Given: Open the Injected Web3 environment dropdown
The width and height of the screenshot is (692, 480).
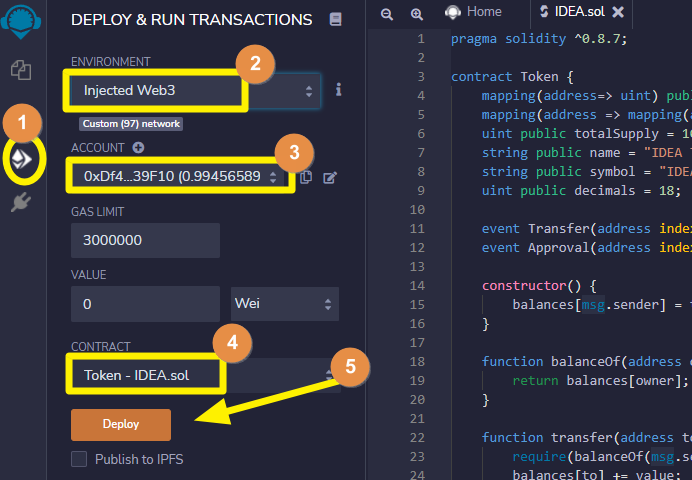Looking at the screenshot, I should 196,90.
